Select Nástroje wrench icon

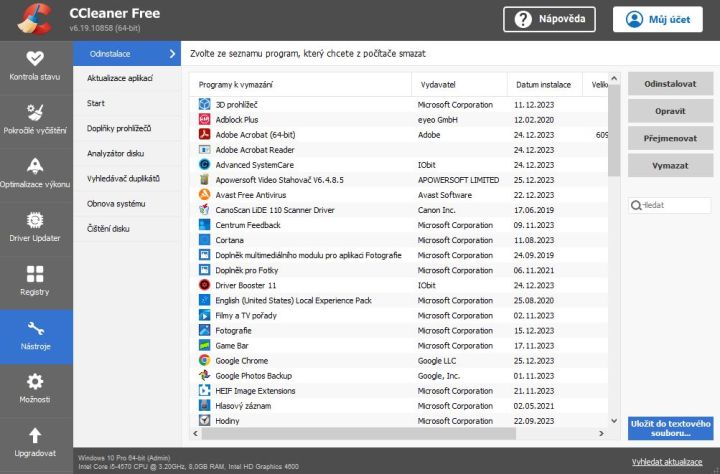(x=35, y=328)
